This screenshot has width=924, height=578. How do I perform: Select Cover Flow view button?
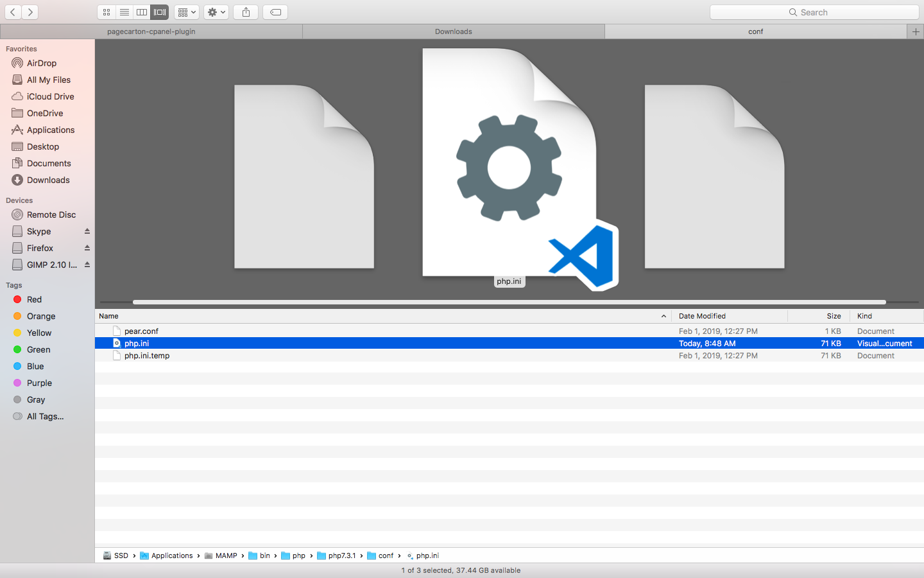point(160,12)
